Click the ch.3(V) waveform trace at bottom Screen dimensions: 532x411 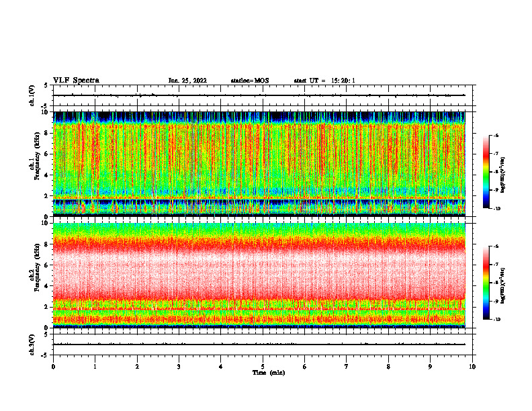[x=259, y=345]
